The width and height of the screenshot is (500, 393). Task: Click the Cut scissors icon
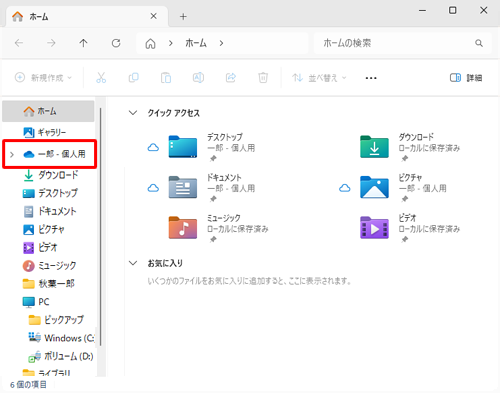pyautogui.click(x=101, y=78)
